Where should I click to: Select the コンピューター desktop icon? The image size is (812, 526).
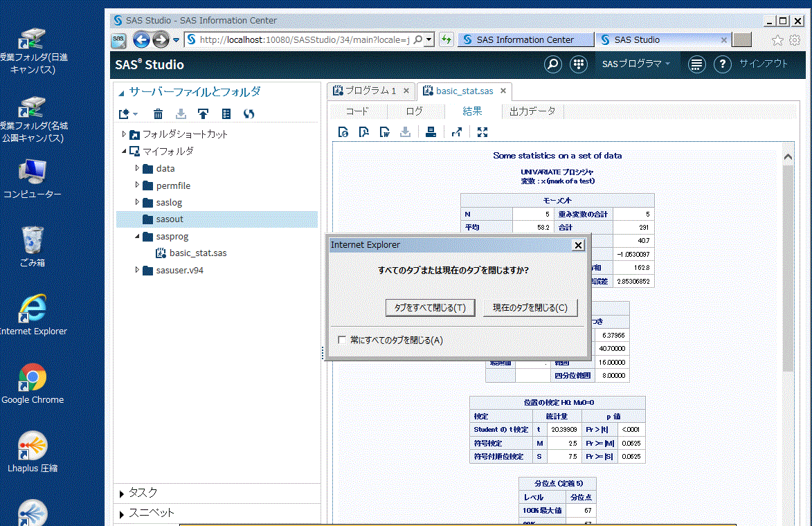[x=33, y=179]
